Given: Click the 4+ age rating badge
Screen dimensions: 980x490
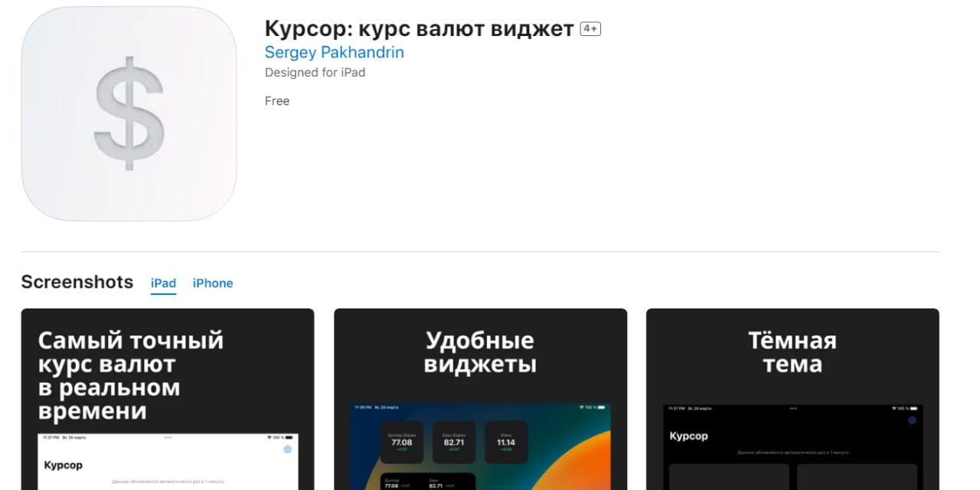Looking at the screenshot, I should click(x=590, y=29).
